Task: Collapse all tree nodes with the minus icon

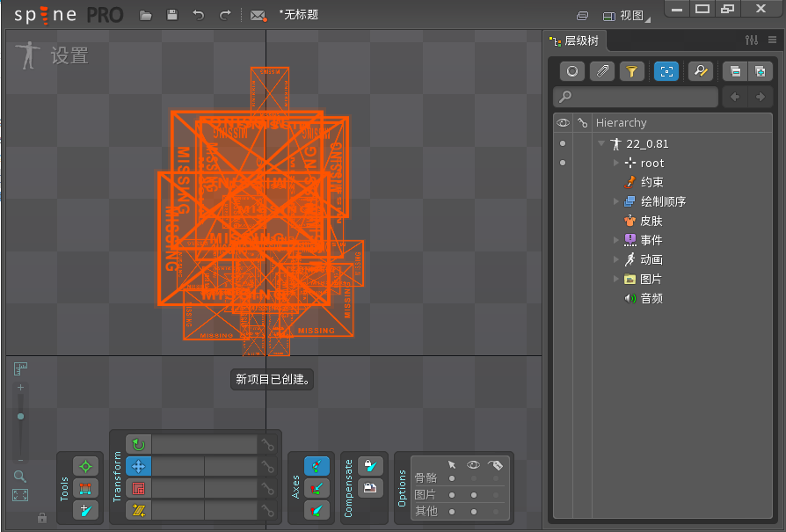Action: point(735,72)
